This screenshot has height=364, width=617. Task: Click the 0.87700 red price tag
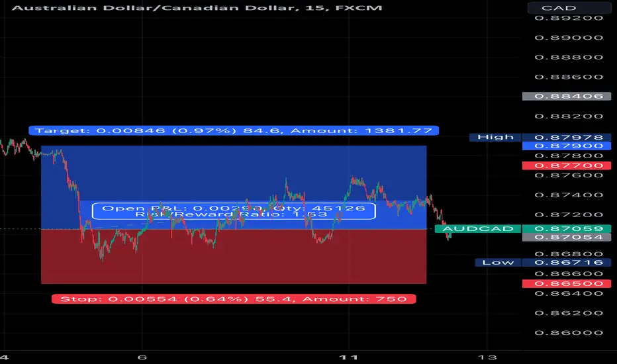click(567, 165)
